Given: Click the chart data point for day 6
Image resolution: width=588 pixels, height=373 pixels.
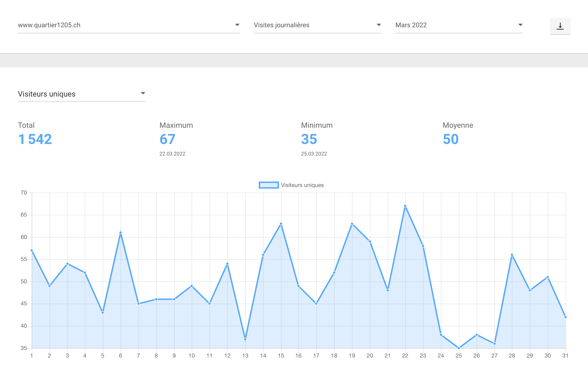Looking at the screenshot, I should (x=121, y=233).
